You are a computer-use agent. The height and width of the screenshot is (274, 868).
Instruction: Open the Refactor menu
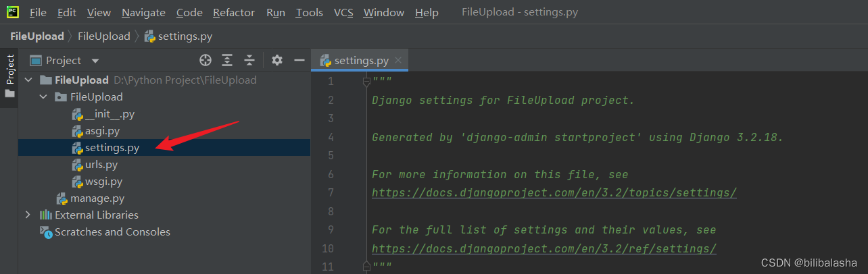pos(234,12)
